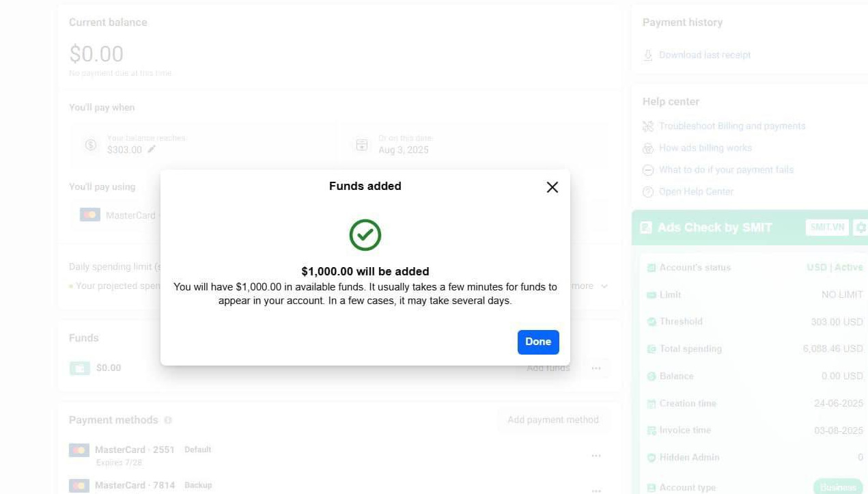Edit the $303.00 balance threshold pencil icon
This screenshot has width=868, height=494.
[x=152, y=150]
